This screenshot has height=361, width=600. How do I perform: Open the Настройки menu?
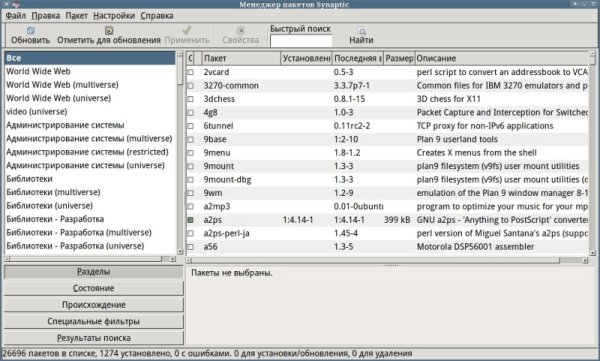point(114,16)
